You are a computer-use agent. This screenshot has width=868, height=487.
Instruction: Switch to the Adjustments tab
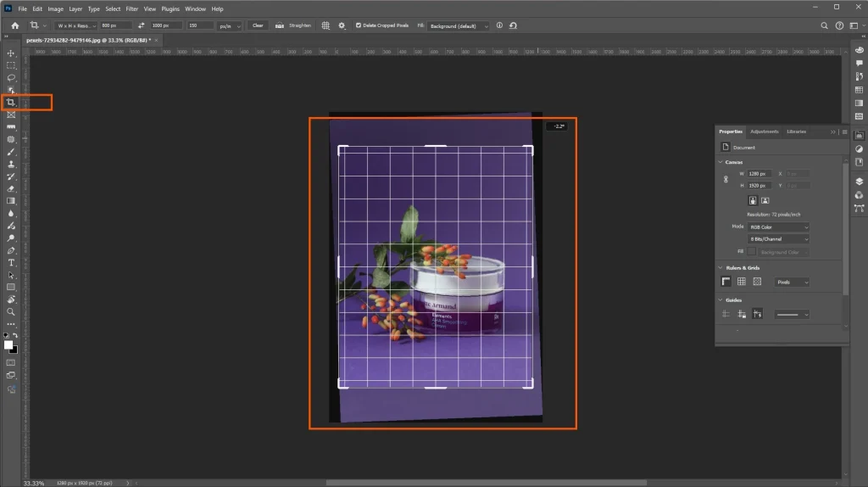click(x=764, y=132)
